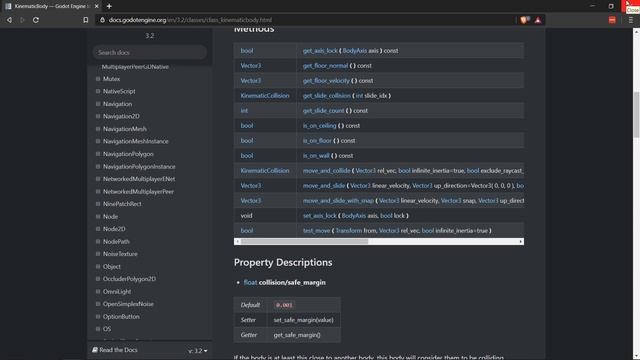Open the is_on_wall method link

[x=316, y=156]
